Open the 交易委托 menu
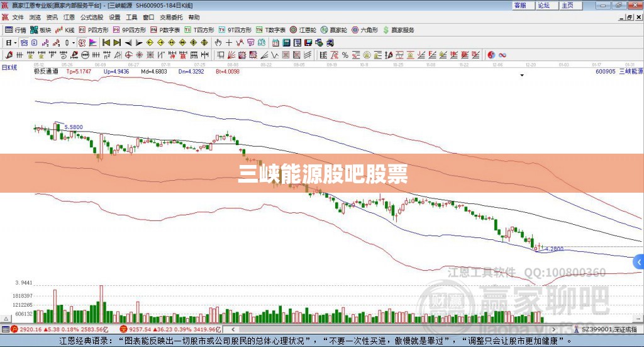The width and height of the screenshot is (644, 347). [171, 17]
